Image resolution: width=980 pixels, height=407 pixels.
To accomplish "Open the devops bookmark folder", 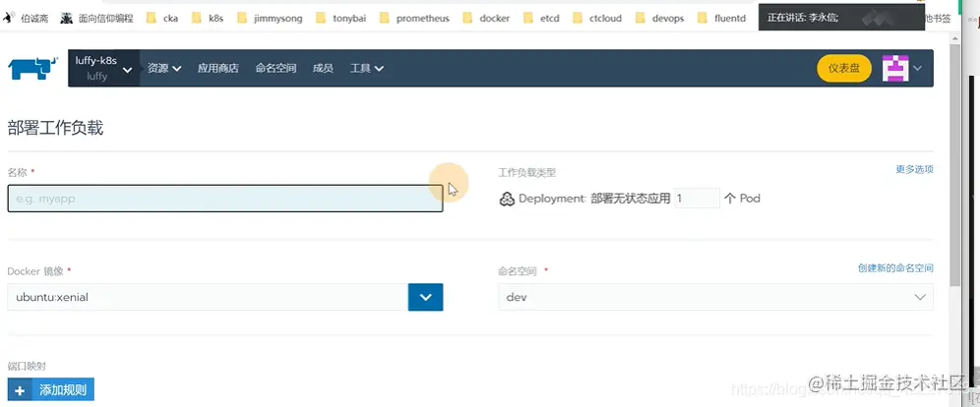I will (660, 18).
